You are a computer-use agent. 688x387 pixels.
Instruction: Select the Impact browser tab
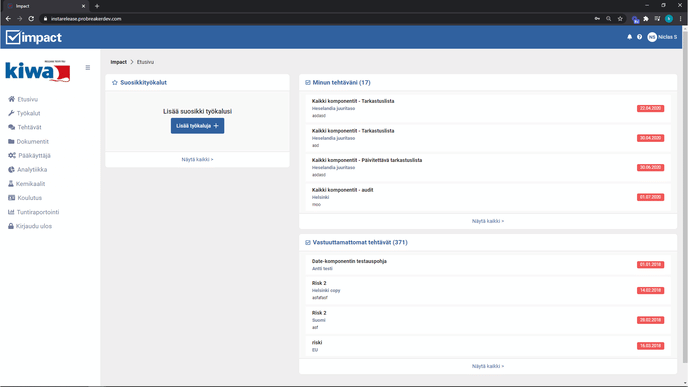coord(46,6)
